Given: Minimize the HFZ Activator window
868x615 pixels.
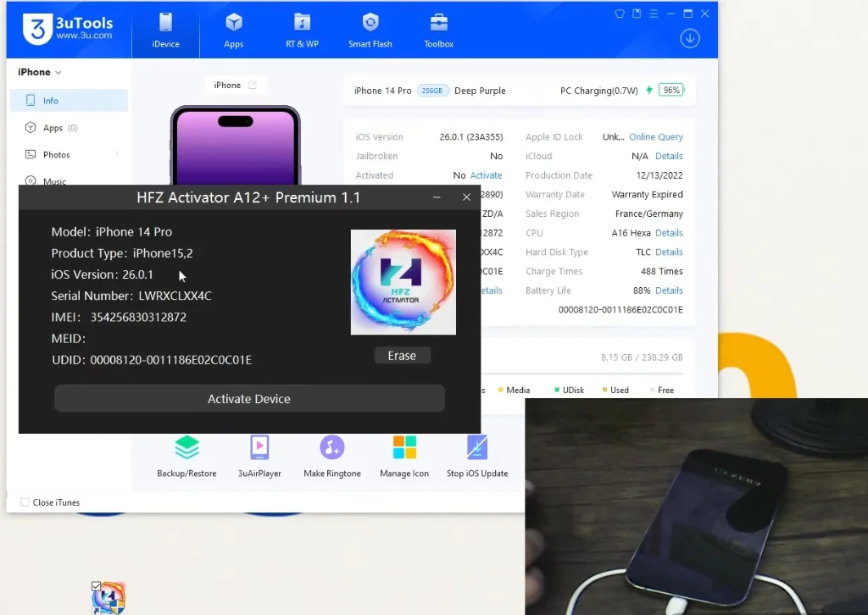Looking at the screenshot, I should [437, 197].
